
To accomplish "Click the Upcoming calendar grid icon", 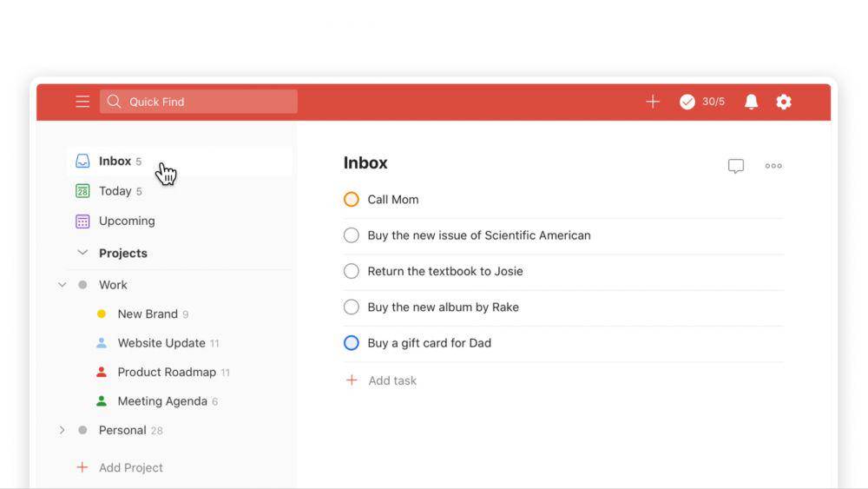I will 82,221.
